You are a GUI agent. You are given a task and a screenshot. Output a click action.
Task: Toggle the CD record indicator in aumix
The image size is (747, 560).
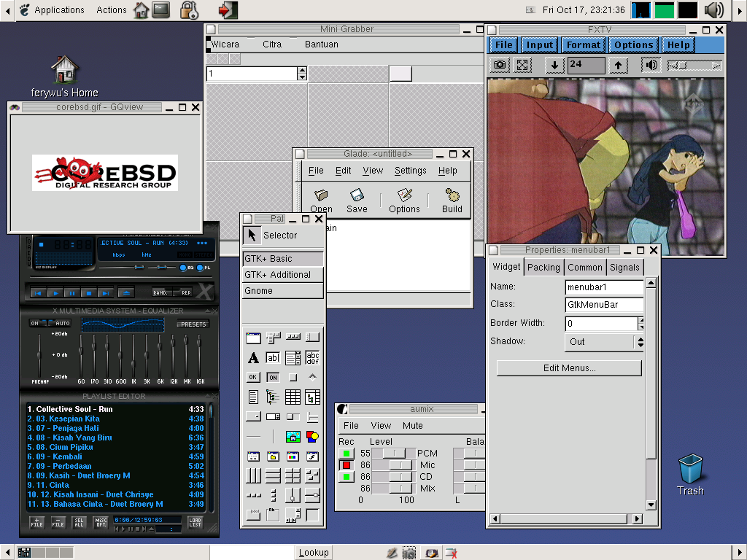click(x=347, y=477)
